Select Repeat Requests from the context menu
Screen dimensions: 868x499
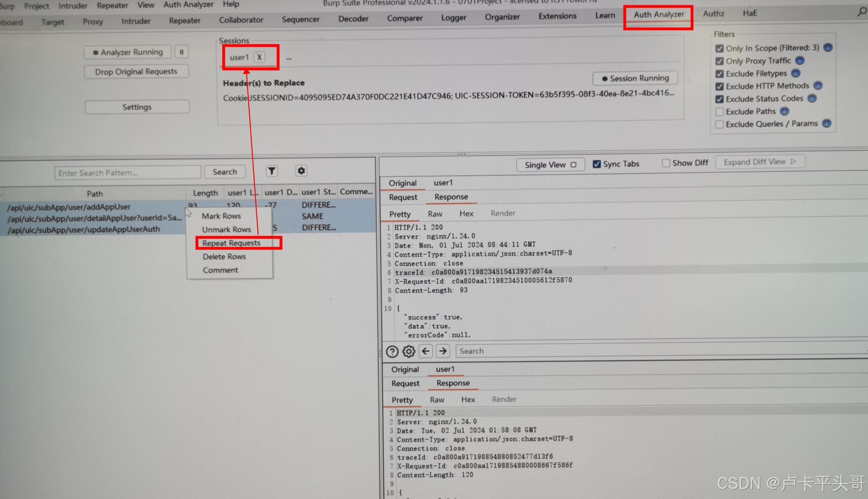(x=231, y=242)
